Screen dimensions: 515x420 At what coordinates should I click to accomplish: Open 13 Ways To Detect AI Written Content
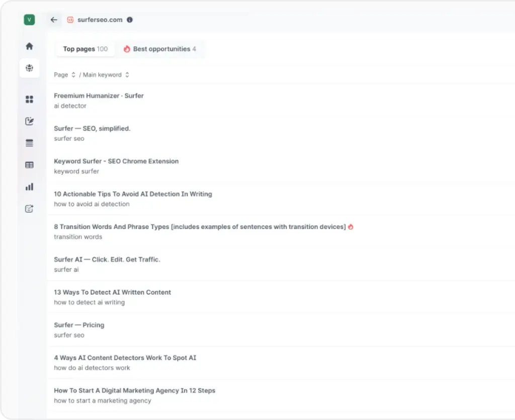(112, 292)
